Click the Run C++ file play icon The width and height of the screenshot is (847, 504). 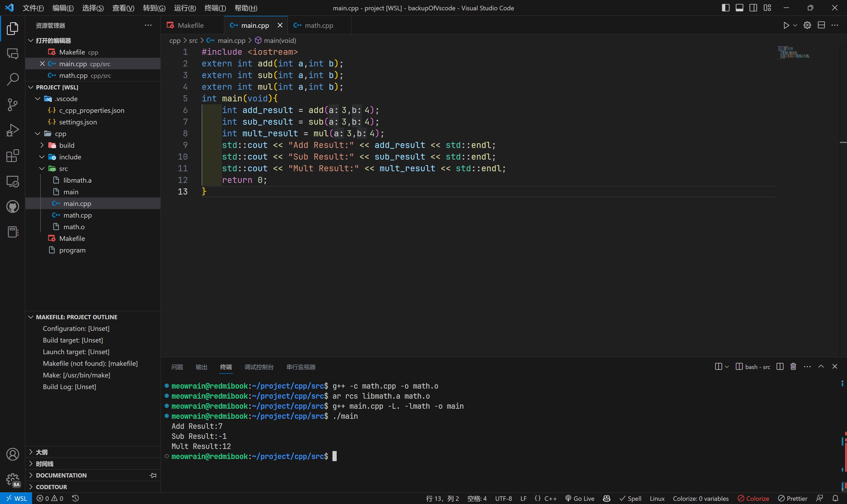point(786,25)
